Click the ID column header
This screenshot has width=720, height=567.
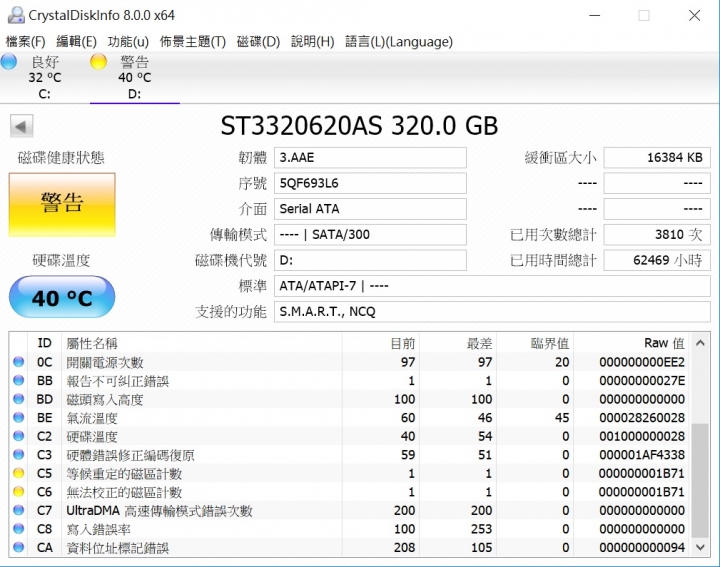(x=45, y=343)
